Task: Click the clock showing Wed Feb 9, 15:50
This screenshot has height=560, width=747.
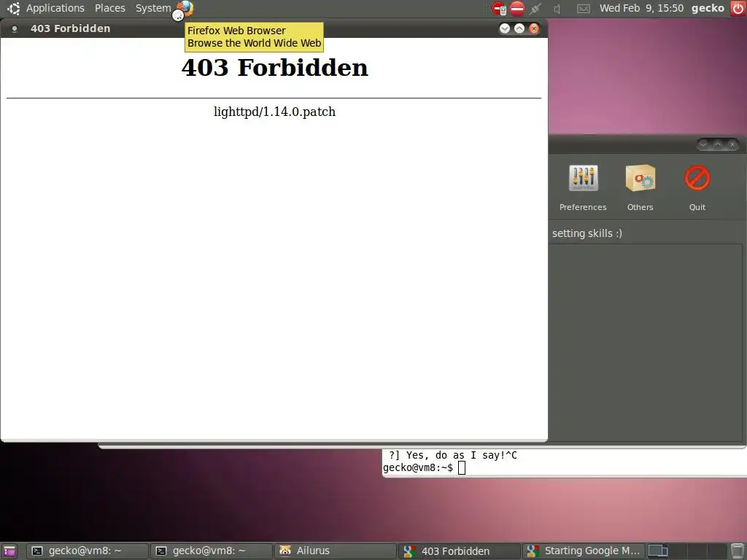Action: coord(641,8)
